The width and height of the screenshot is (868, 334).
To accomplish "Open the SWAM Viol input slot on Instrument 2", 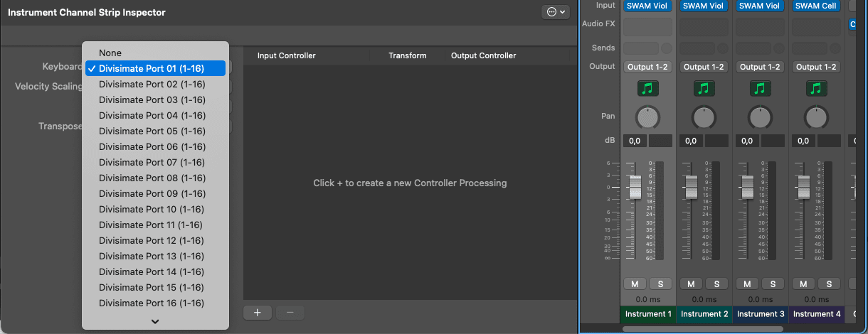I will (704, 6).
